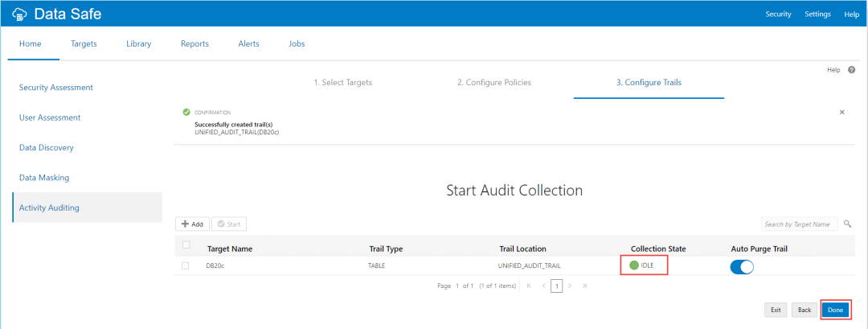This screenshot has width=868, height=329.
Task: Check the DB20c row checkbox
Action: [x=186, y=265]
